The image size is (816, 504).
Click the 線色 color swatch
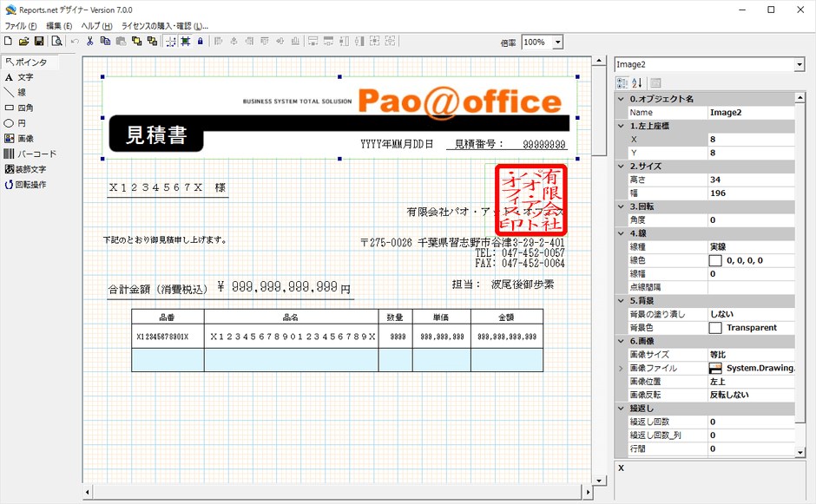(715, 260)
